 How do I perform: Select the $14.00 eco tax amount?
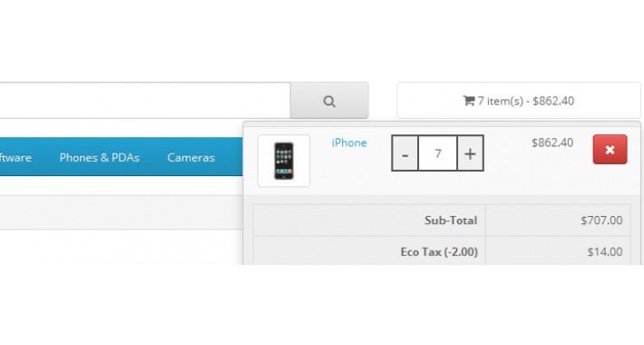(605, 251)
